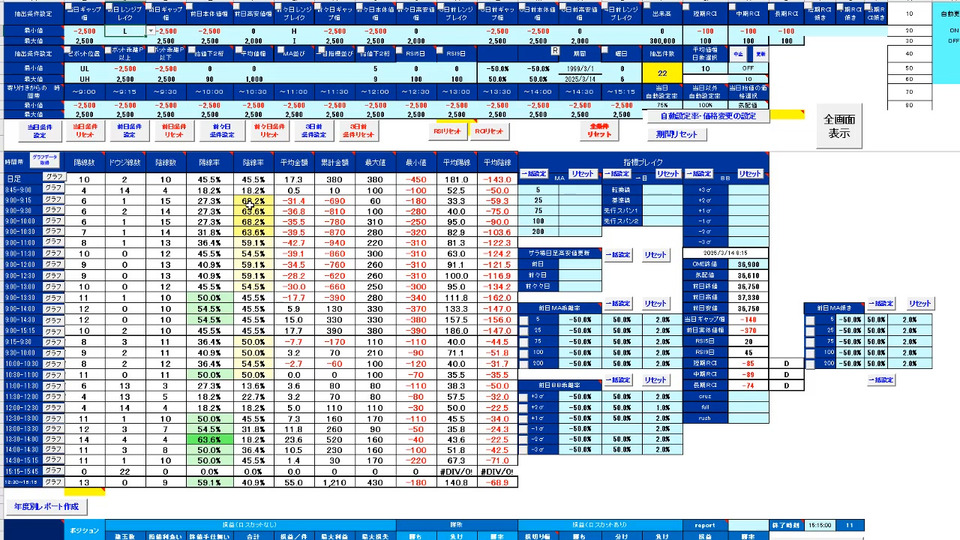This screenshot has width=960, height=540.
Task: Open the グラフ button for the 日足 row
Action: click(x=53, y=177)
